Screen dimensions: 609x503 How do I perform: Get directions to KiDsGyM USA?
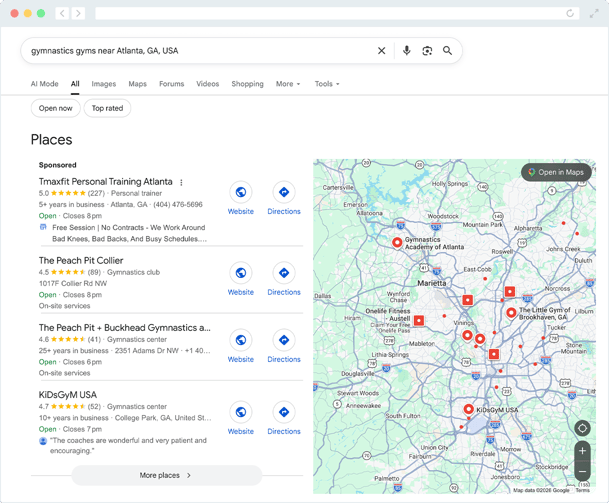click(x=284, y=412)
